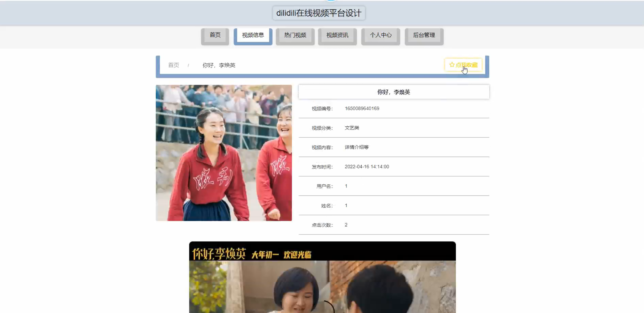
Task: Click the video title text in the player banner
Action: (219, 254)
